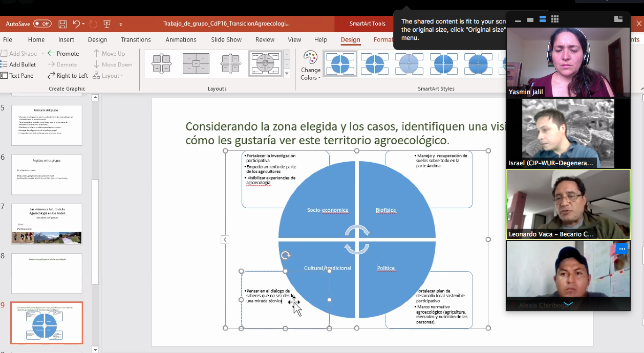The image size is (644, 353).
Task: Click the rotate handle on selected text box
Action: pos(286,255)
